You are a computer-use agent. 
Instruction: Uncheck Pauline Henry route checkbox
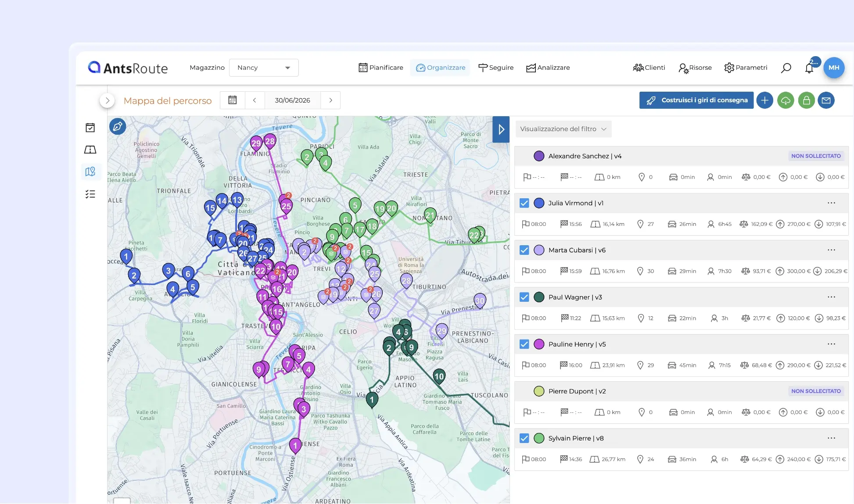point(524,344)
